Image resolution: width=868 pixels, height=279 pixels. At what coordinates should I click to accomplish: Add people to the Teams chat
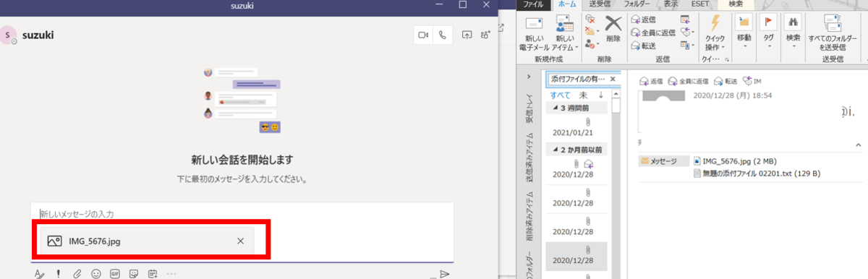click(x=485, y=35)
